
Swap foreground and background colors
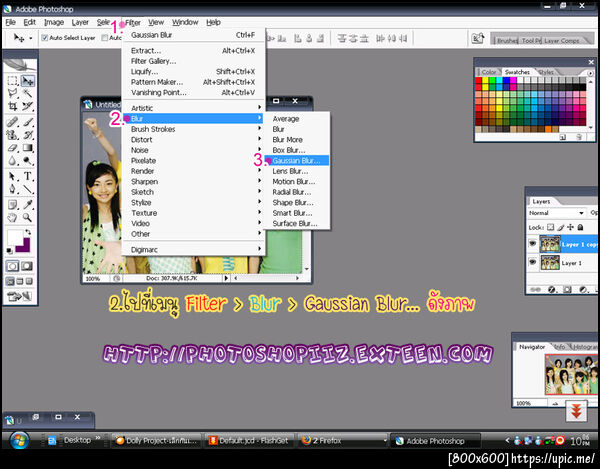point(28,232)
